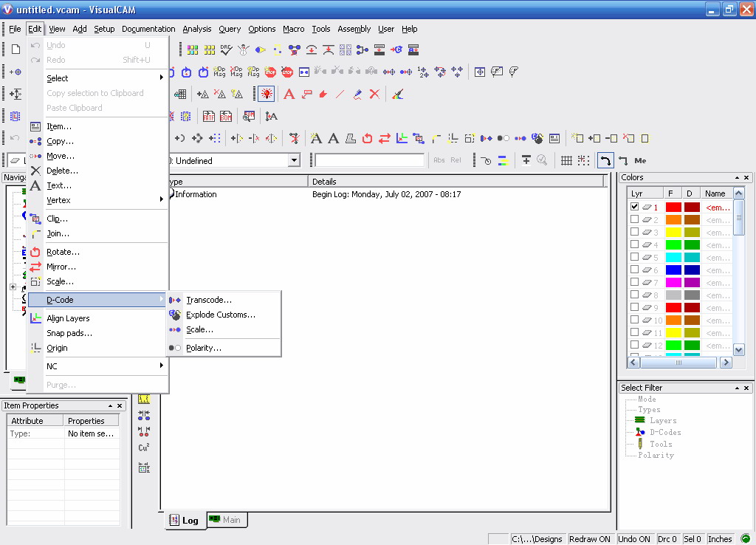Click layer 1 red flash color swatch
This screenshot has width=756, height=545.
pos(673,207)
